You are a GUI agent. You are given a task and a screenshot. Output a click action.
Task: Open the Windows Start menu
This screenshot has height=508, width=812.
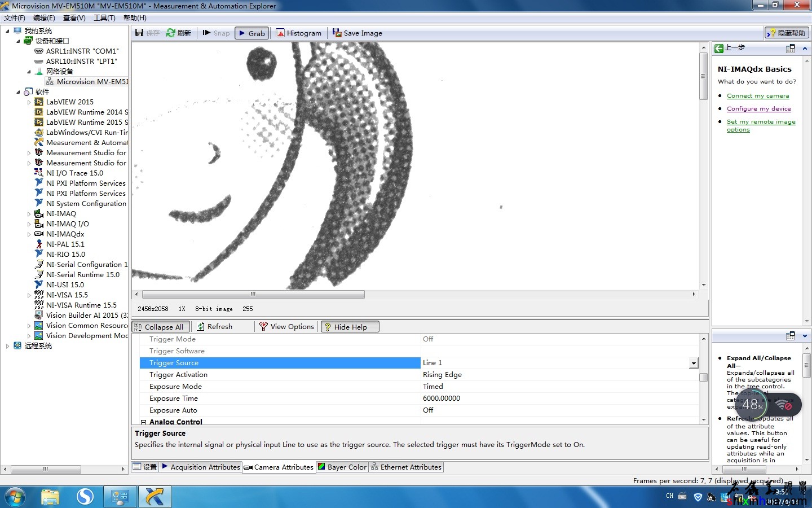15,497
